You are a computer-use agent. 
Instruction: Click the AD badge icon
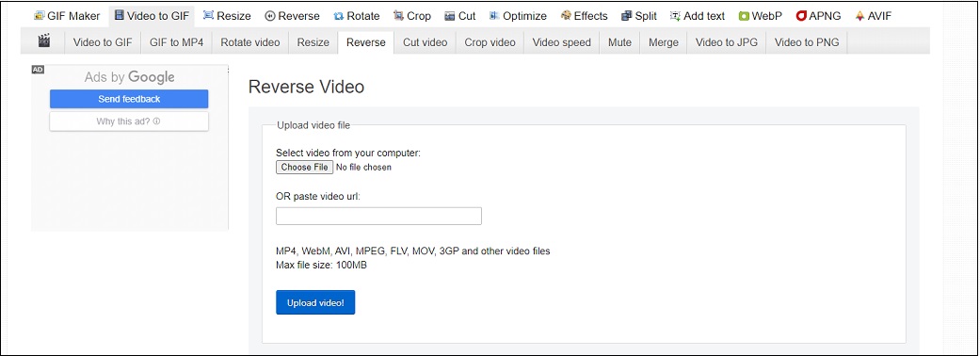pos(38,70)
